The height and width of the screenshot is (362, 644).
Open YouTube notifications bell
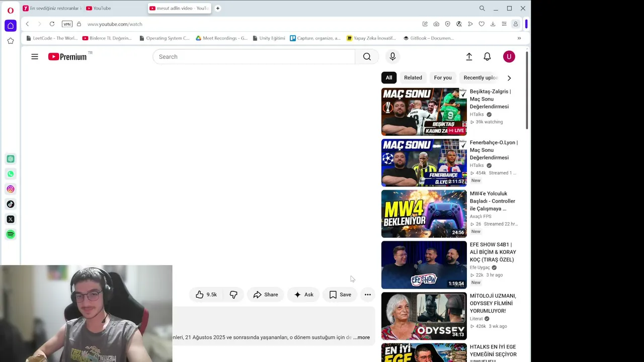[487, 57]
